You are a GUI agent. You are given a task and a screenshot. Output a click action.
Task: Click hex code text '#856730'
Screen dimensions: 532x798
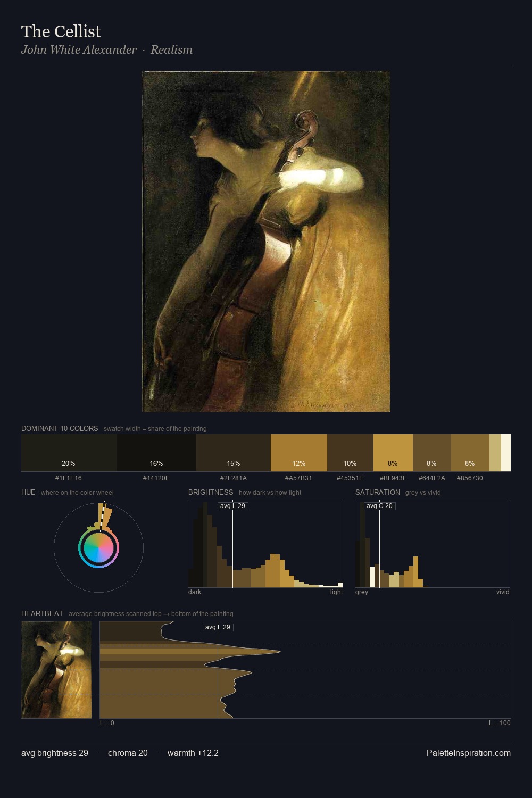[470, 478]
